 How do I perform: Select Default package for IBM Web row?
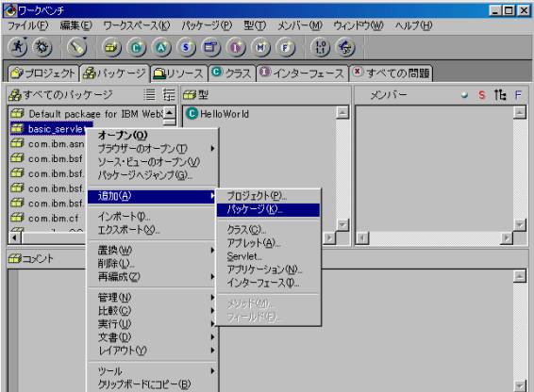87,114
